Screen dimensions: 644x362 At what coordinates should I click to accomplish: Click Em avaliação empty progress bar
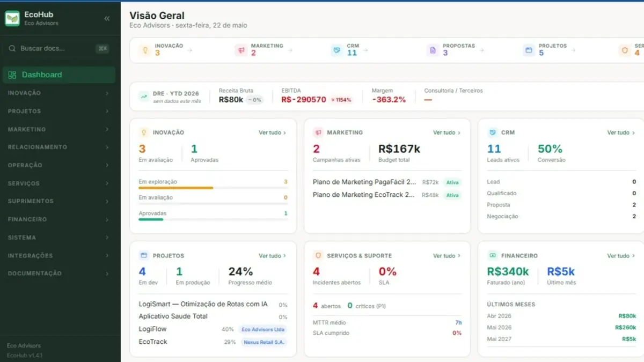click(213, 204)
